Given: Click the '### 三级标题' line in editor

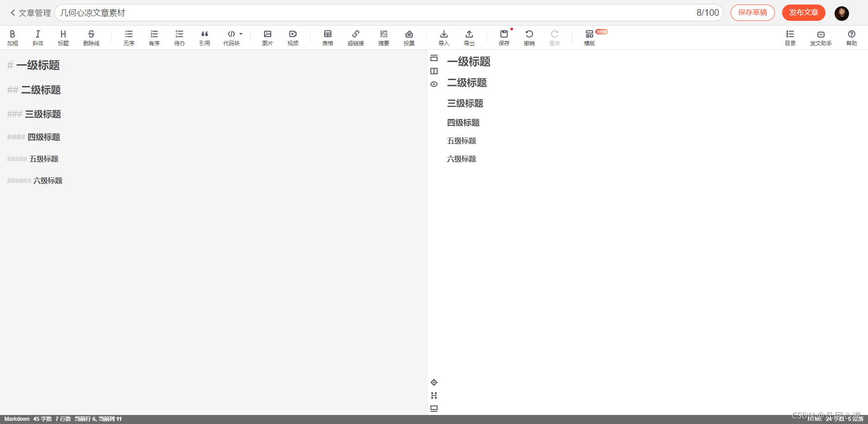Looking at the screenshot, I should (34, 114).
